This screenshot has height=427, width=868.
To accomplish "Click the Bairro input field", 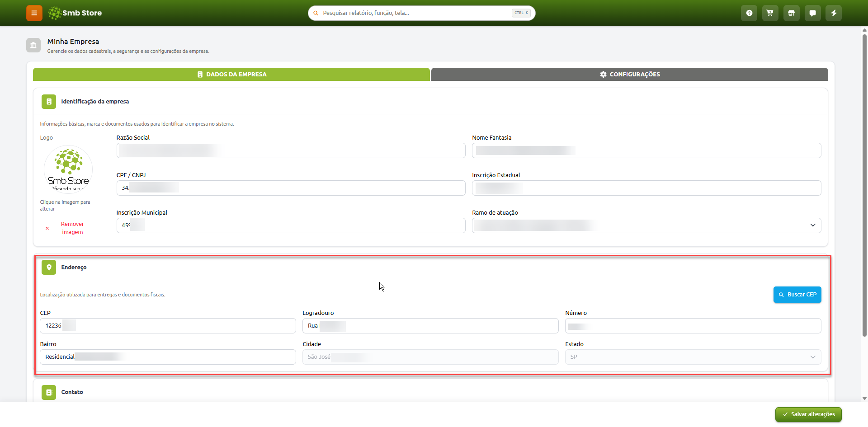I will pyautogui.click(x=168, y=357).
